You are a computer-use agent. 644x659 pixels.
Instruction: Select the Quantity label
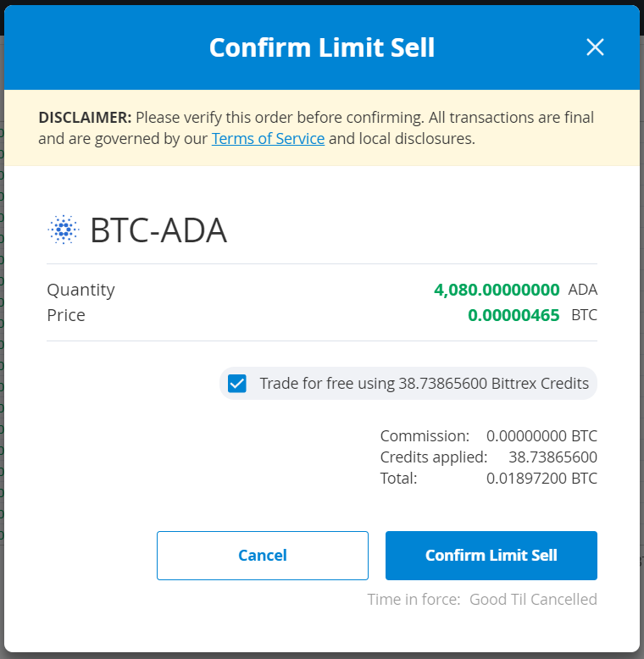click(x=80, y=291)
